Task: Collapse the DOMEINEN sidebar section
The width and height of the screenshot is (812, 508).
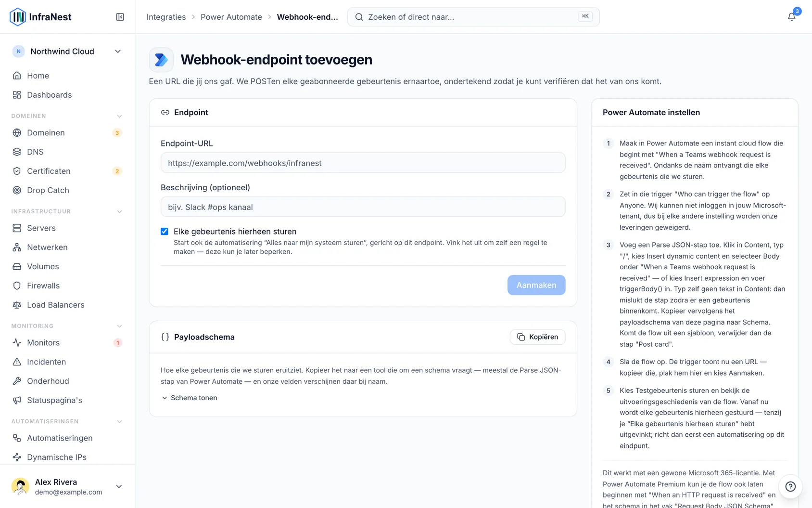Action: 119,116
